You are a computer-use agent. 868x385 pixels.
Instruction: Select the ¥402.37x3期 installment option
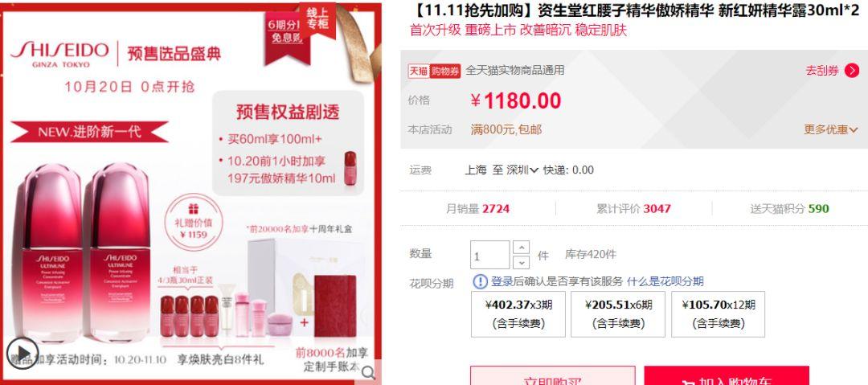pos(518,313)
